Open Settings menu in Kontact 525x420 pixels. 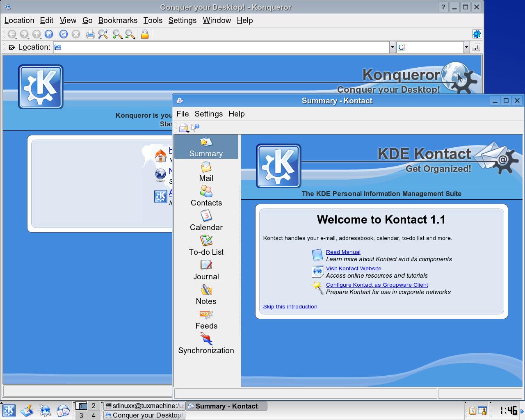click(x=209, y=114)
